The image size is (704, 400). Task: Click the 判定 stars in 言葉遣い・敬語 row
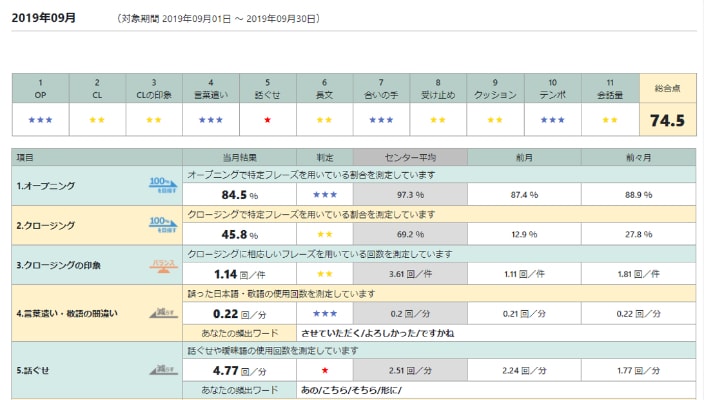[325, 313]
